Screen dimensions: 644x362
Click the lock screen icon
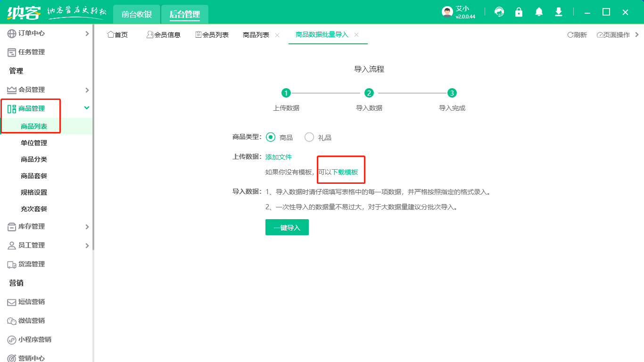click(519, 11)
